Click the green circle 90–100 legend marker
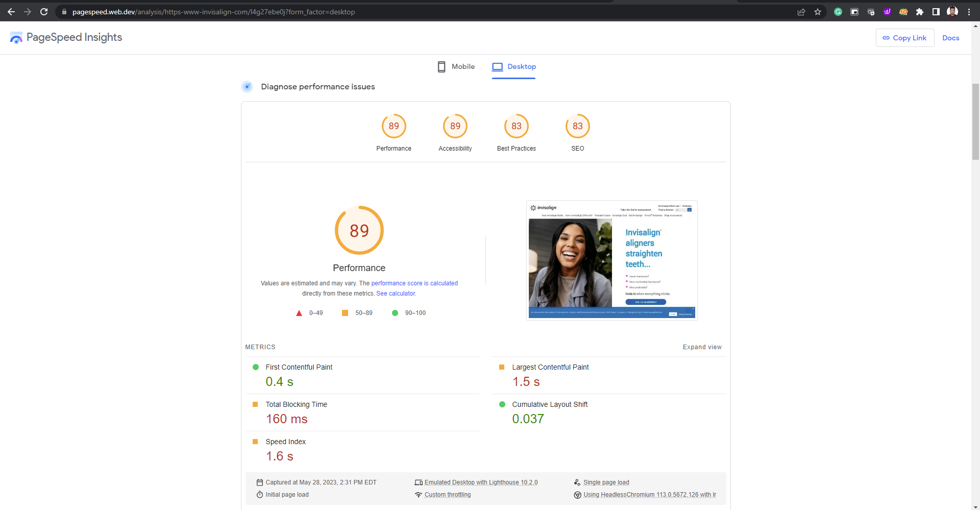The image size is (980, 510). [x=395, y=313]
